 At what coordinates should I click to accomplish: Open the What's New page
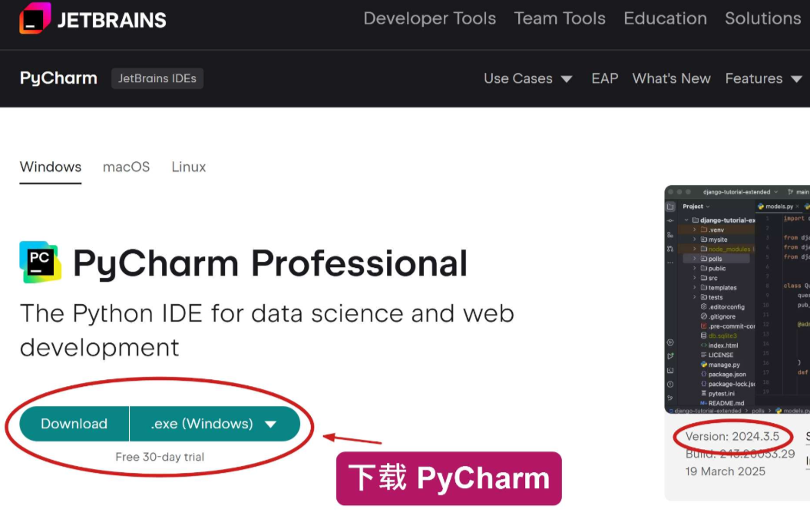[x=671, y=78]
